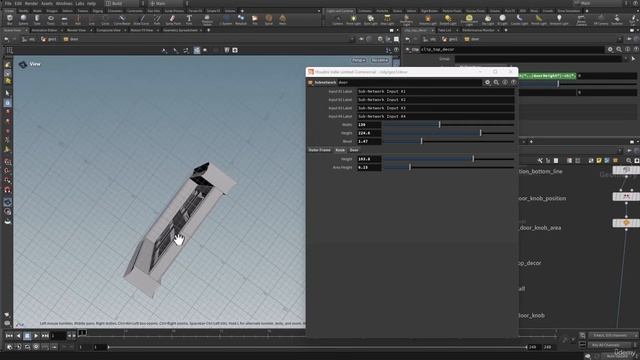Image resolution: width=640 pixels, height=360 pixels.
Task: Click the obj path segment in viewport
Action: point(29,39)
